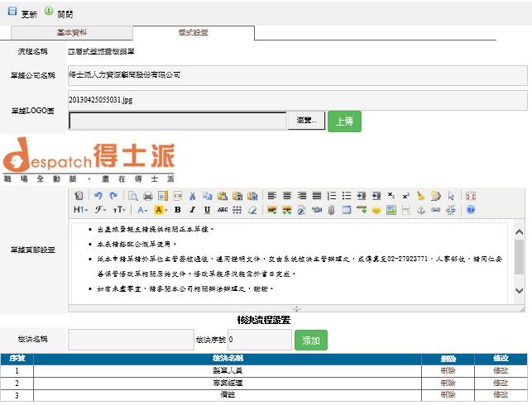
Task: Click the green 上傳 upload button
Action: tap(344, 121)
